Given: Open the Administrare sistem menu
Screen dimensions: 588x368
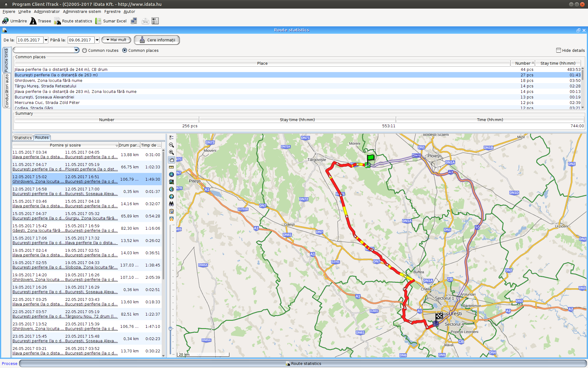Looking at the screenshot, I should [x=82, y=12].
